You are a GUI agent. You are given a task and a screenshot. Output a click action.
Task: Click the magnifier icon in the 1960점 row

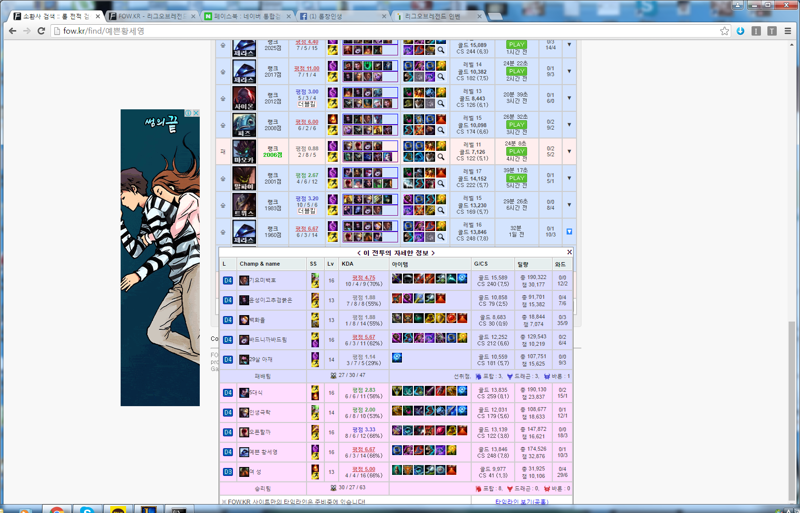(441, 237)
